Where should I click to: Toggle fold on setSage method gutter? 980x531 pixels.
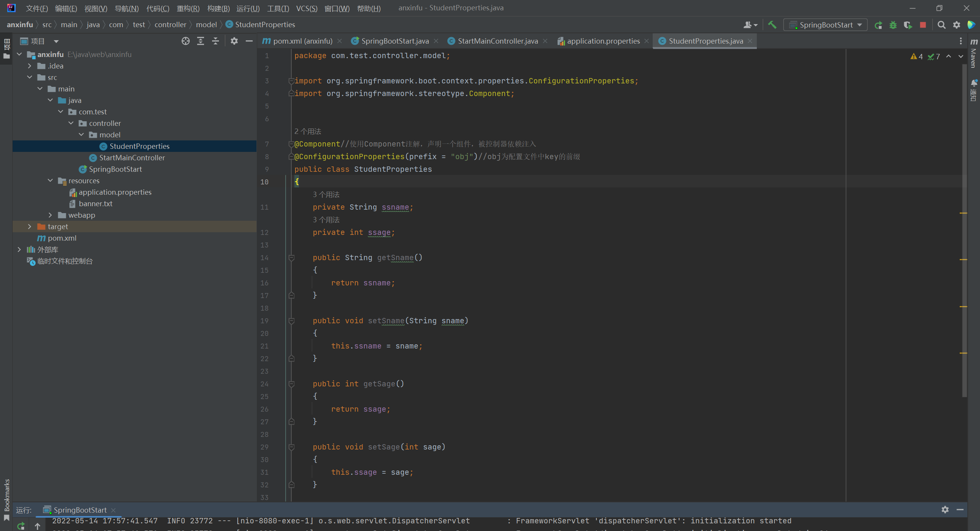(x=291, y=447)
